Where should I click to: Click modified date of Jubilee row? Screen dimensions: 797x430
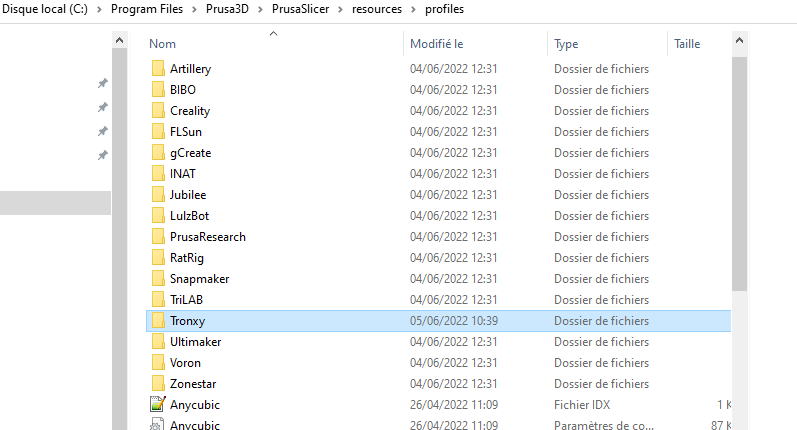coord(454,195)
